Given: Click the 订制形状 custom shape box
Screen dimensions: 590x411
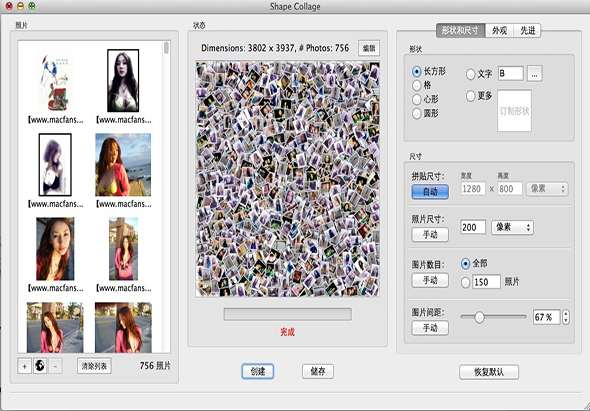Looking at the screenshot, I should [x=514, y=111].
